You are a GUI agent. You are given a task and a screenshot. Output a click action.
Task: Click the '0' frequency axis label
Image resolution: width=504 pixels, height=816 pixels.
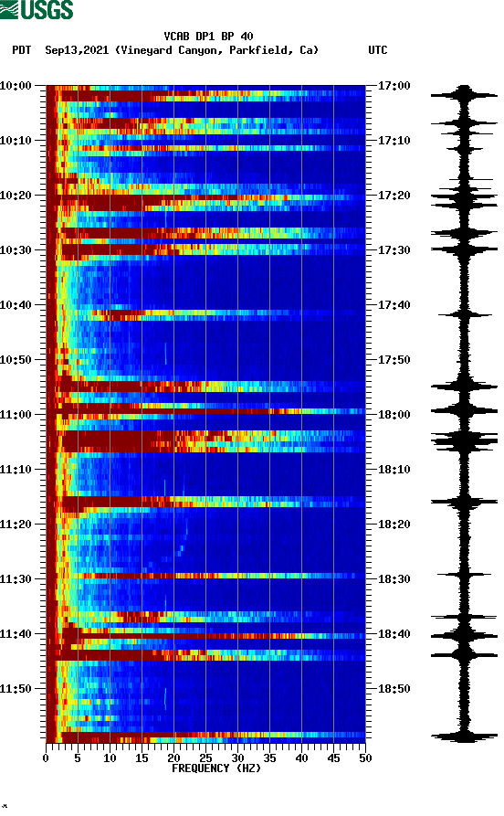(x=46, y=758)
